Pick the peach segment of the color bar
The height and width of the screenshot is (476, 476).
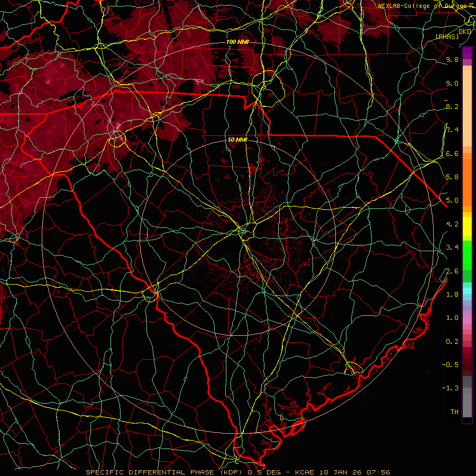click(467, 108)
